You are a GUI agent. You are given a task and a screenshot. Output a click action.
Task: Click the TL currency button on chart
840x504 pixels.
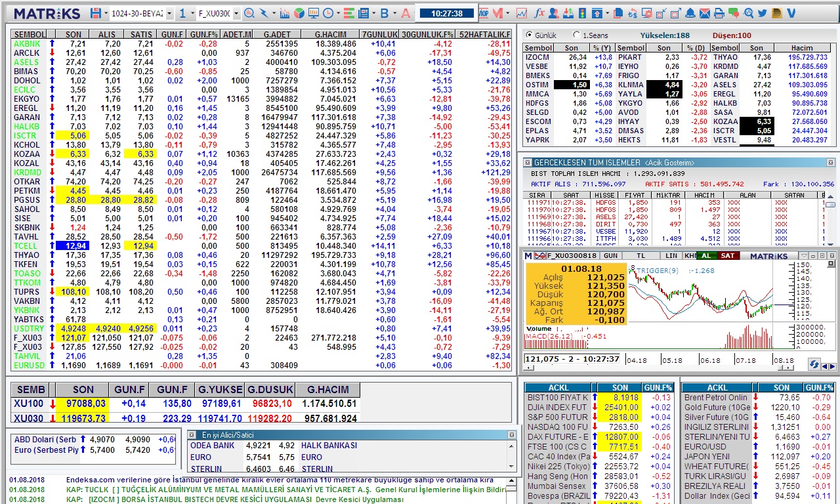(641, 255)
